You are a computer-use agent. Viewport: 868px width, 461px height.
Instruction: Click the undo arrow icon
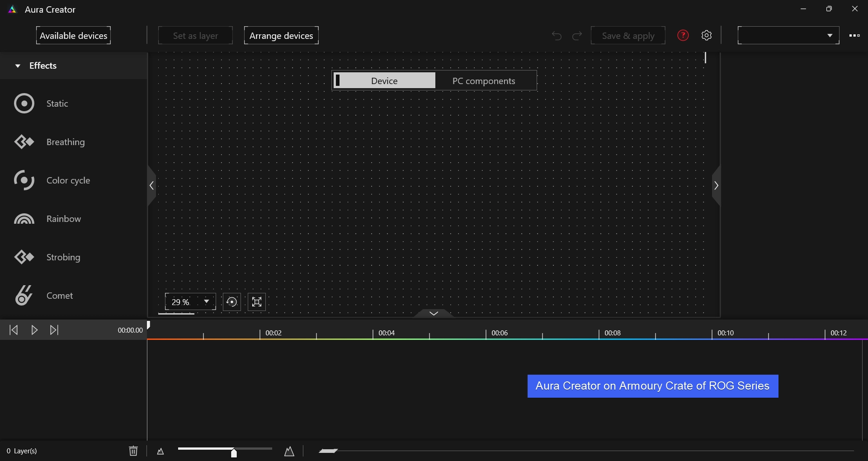[x=557, y=36]
